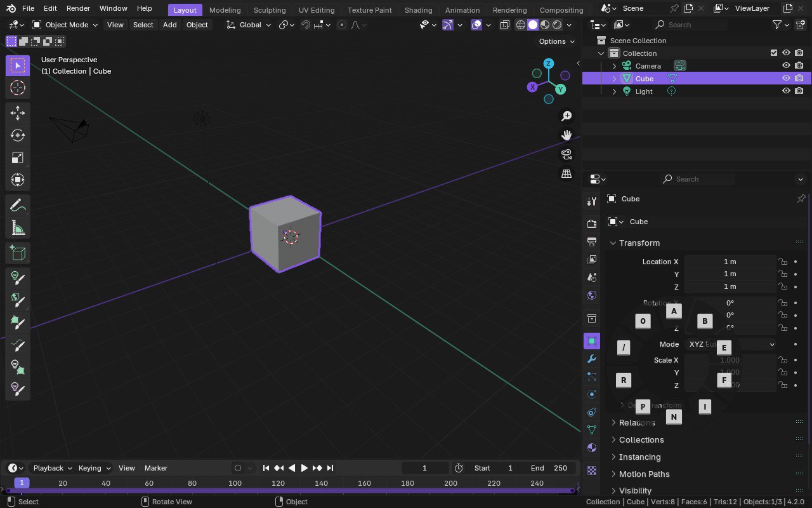This screenshot has height=508, width=812.
Task: Open Modifiers properties wrench tab
Action: pos(592,359)
